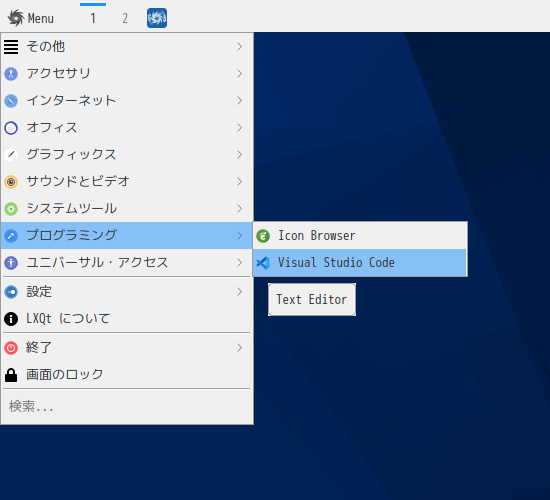
Task: Click the インターネット globe icon
Action: click(x=11, y=101)
